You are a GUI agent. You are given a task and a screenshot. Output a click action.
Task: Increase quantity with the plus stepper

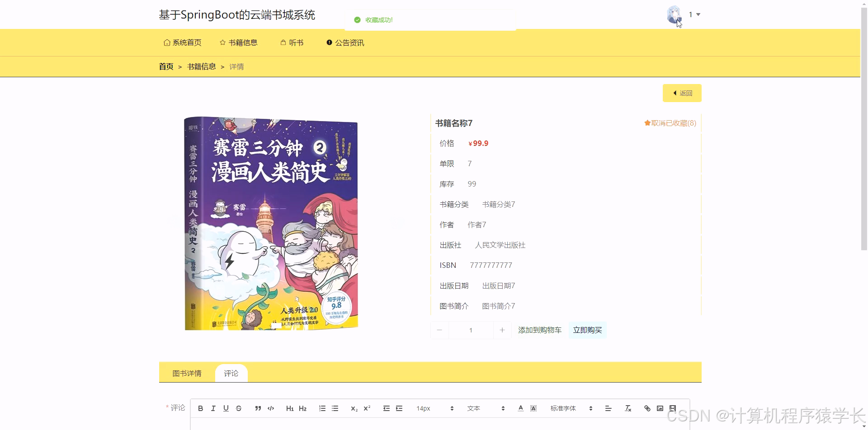502,330
